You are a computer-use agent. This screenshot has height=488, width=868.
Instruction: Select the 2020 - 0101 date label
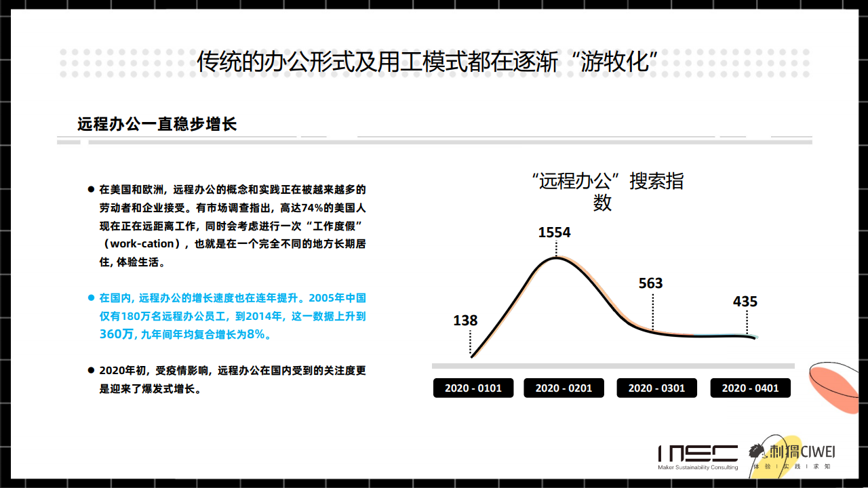click(x=473, y=388)
